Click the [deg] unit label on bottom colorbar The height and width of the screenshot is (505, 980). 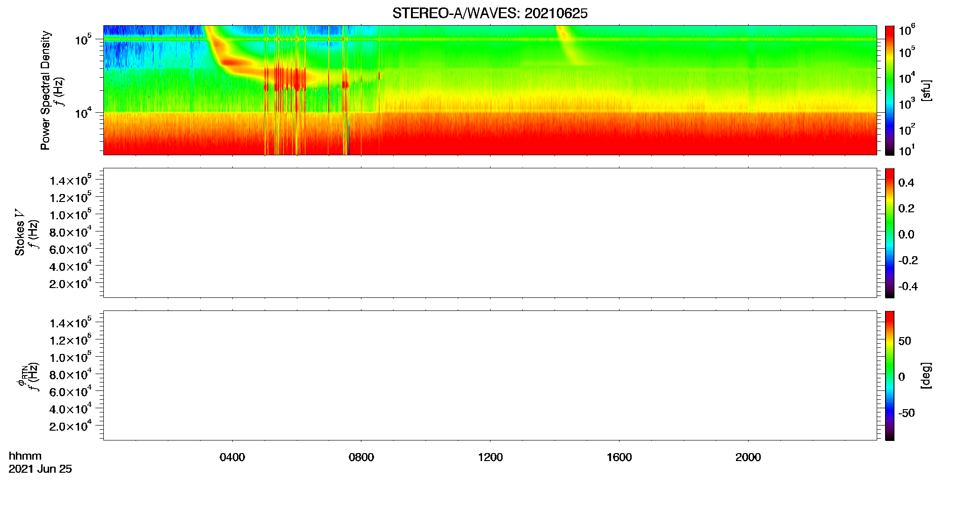pyautogui.click(x=926, y=375)
